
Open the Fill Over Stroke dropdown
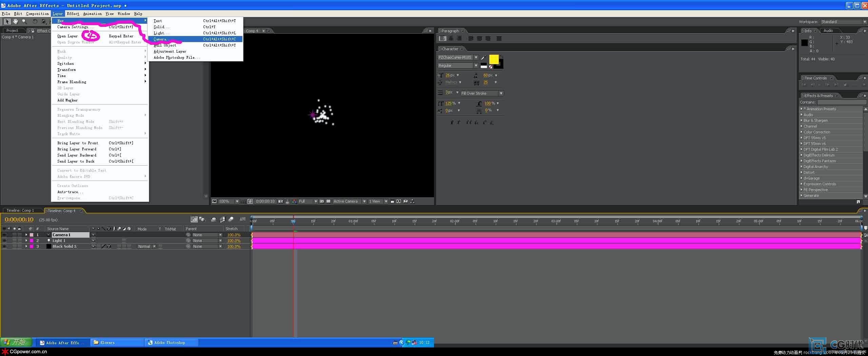pyautogui.click(x=481, y=93)
